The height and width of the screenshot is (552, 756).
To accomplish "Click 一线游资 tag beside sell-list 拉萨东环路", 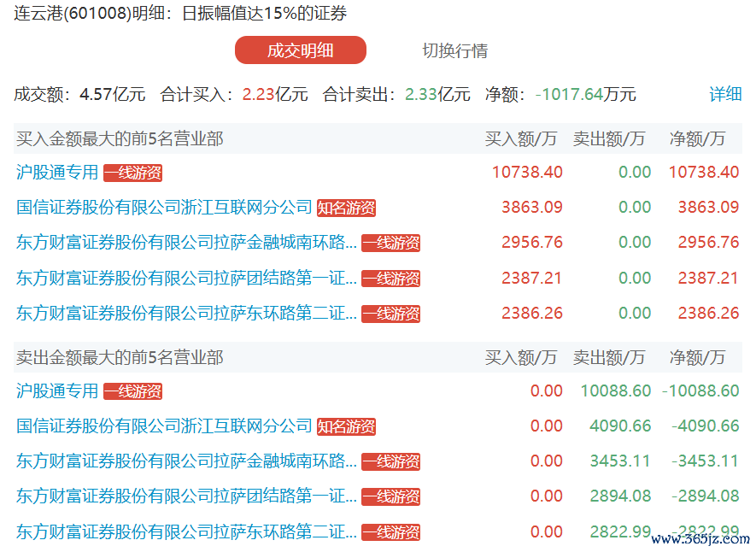I will point(391,533).
